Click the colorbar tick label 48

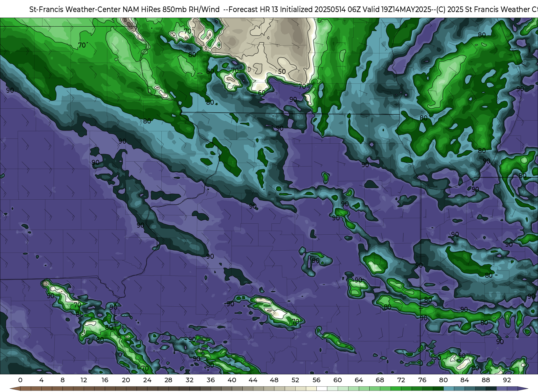click(274, 380)
